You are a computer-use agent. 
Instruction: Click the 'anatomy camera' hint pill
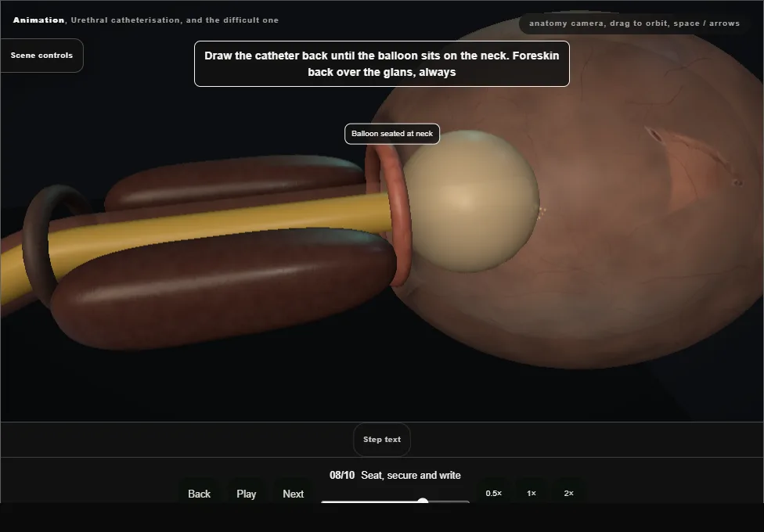634,23
